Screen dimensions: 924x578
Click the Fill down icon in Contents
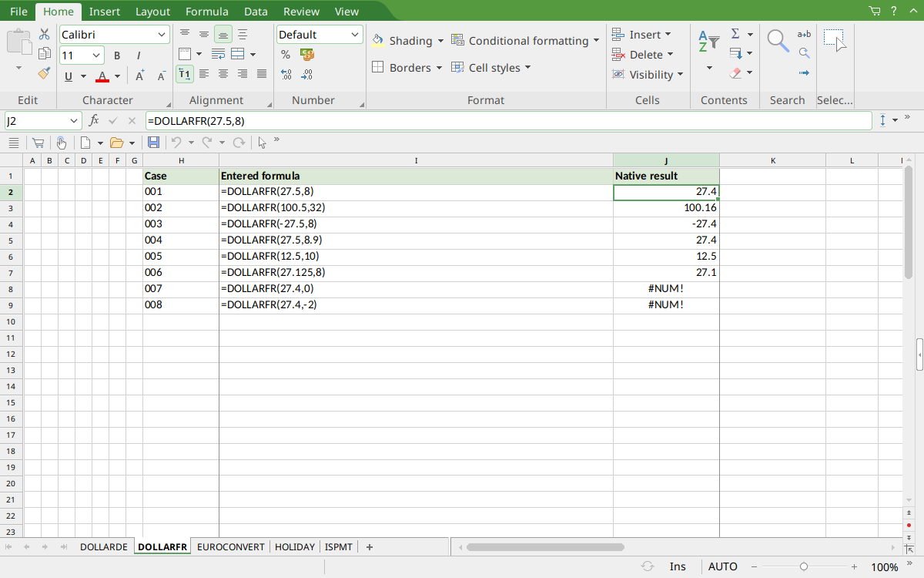pyautogui.click(x=735, y=54)
